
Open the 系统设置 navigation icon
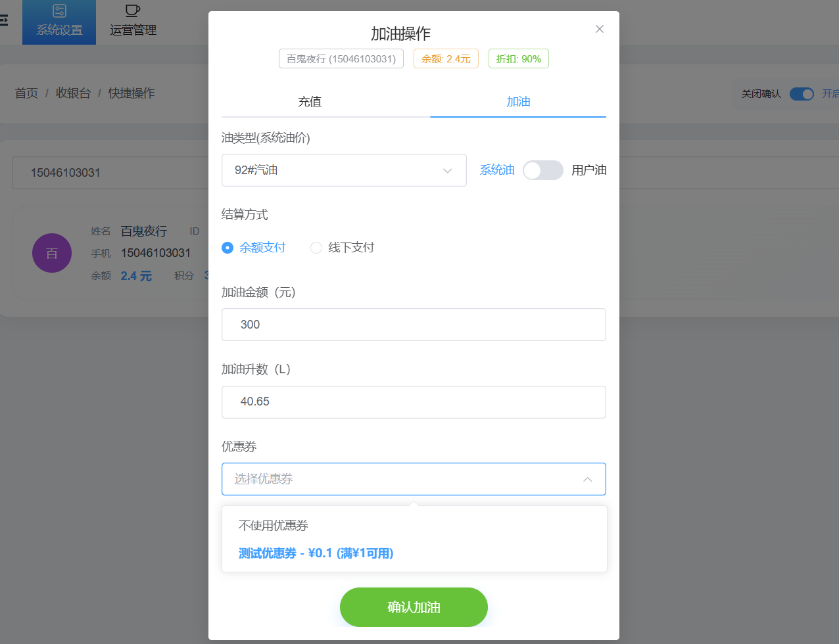59,22
